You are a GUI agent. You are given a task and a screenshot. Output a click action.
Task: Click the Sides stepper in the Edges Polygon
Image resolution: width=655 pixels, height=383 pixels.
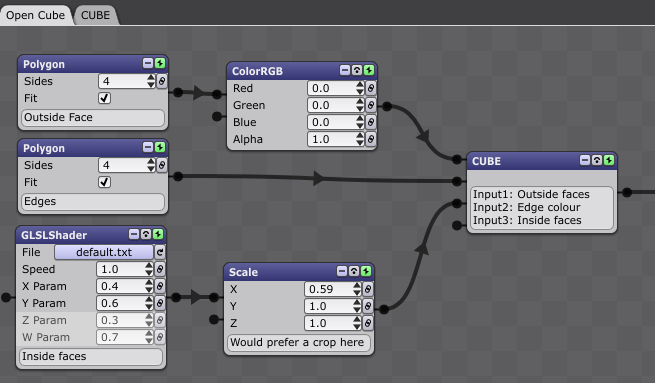[151, 165]
